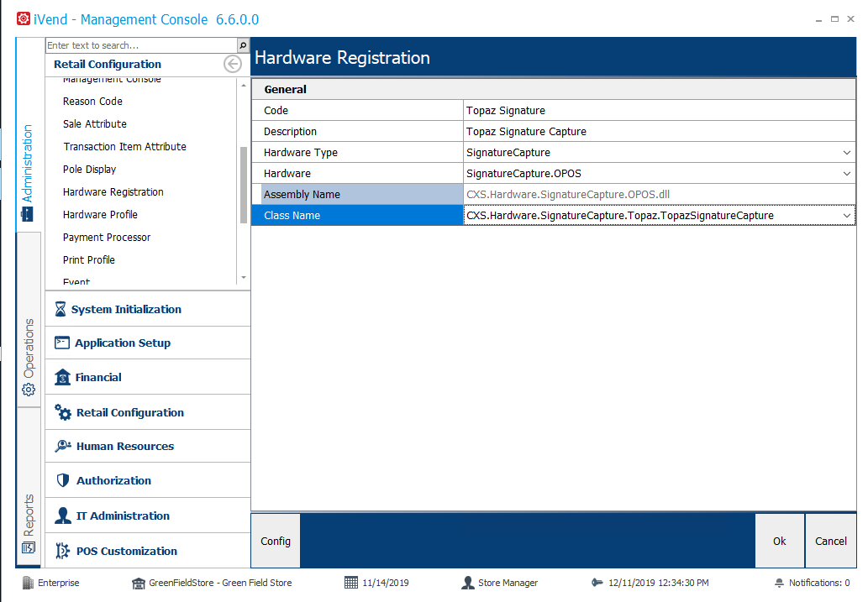Click the IT Administration user icon
The image size is (868, 602).
(62, 516)
